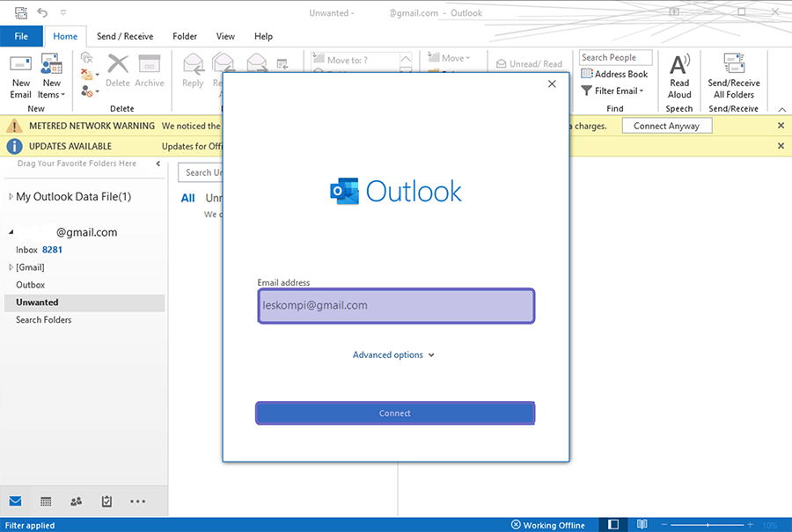Open the Junk dropdown icon
The image size is (792, 532).
pos(90,91)
